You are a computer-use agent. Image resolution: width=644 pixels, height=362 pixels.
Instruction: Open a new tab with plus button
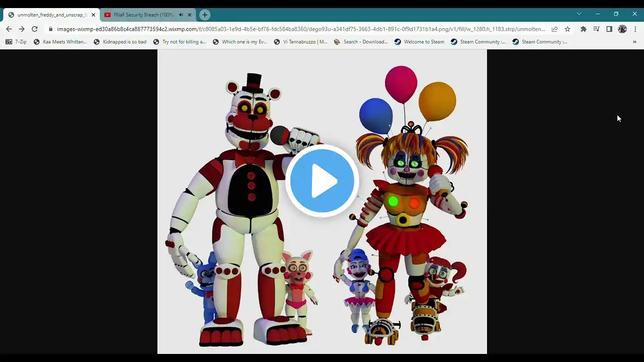tap(204, 15)
